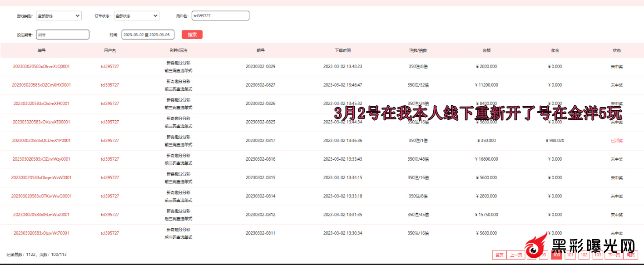Click username link in first row
644x265 pixels.
pos(110,66)
